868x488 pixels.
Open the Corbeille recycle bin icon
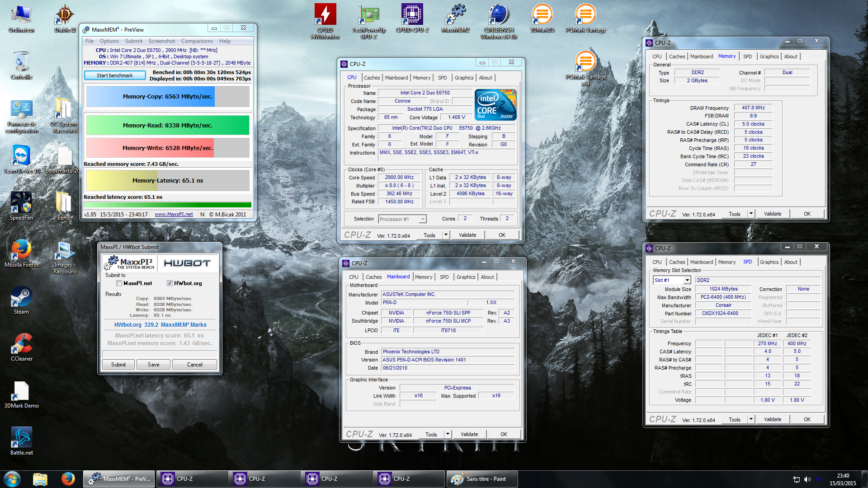pyautogui.click(x=21, y=66)
